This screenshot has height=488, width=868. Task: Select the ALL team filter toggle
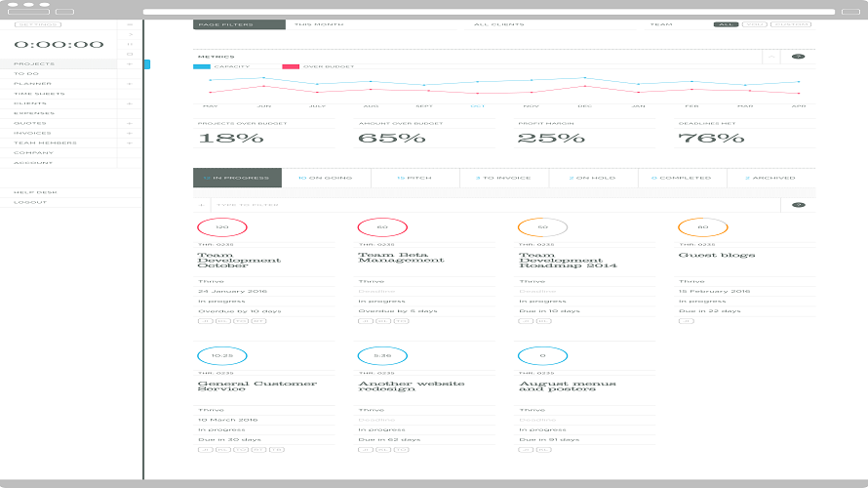point(726,24)
